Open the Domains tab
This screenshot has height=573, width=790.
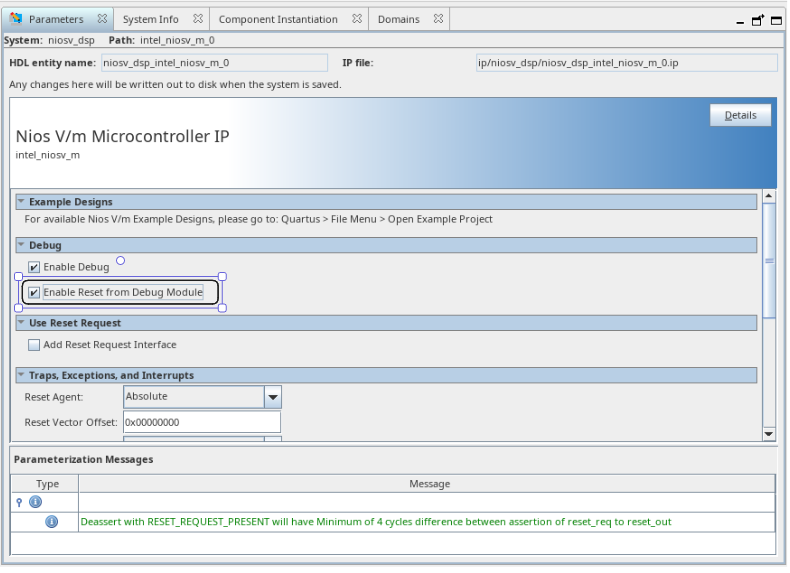(400, 19)
